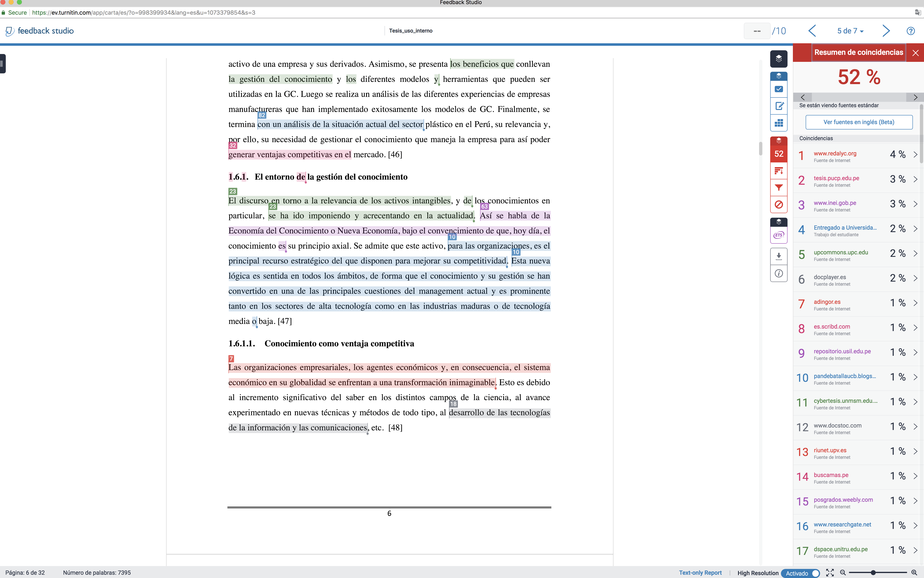
Task: Click the all sources sort icon
Action: (x=778, y=171)
